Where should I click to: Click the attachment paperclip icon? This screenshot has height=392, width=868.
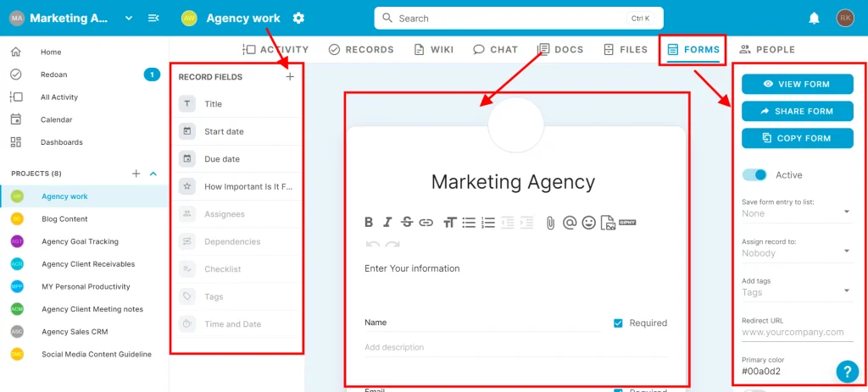coord(549,223)
